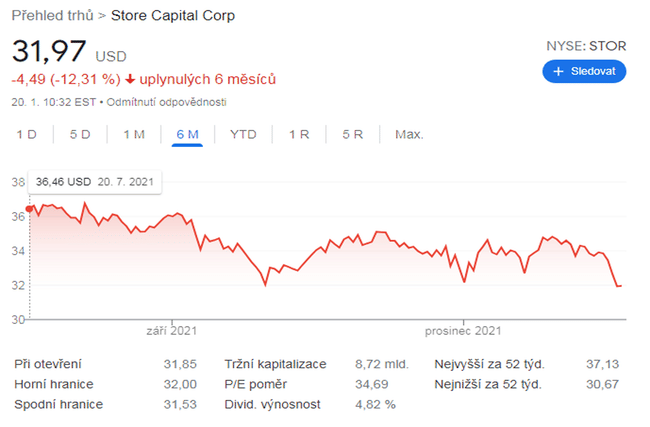Click the prosinec 2021 axis label
Viewport: 650px width, 427px height.
click(x=460, y=329)
